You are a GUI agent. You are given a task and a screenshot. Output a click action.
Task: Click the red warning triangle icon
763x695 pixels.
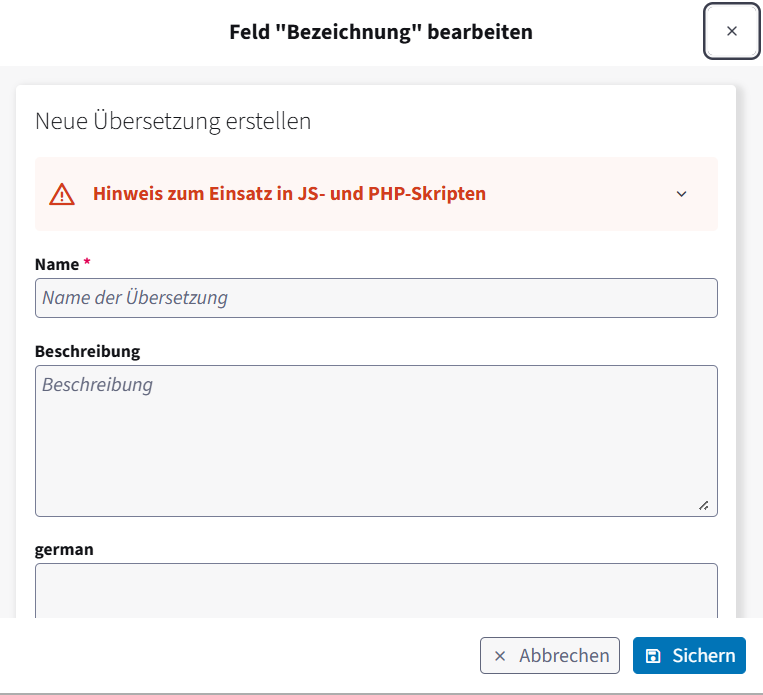point(62,194)
